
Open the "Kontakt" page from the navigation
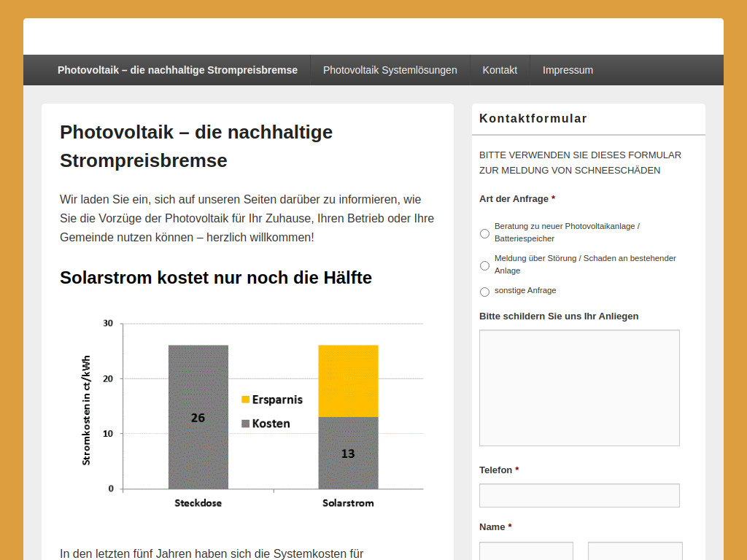[500, 70]
